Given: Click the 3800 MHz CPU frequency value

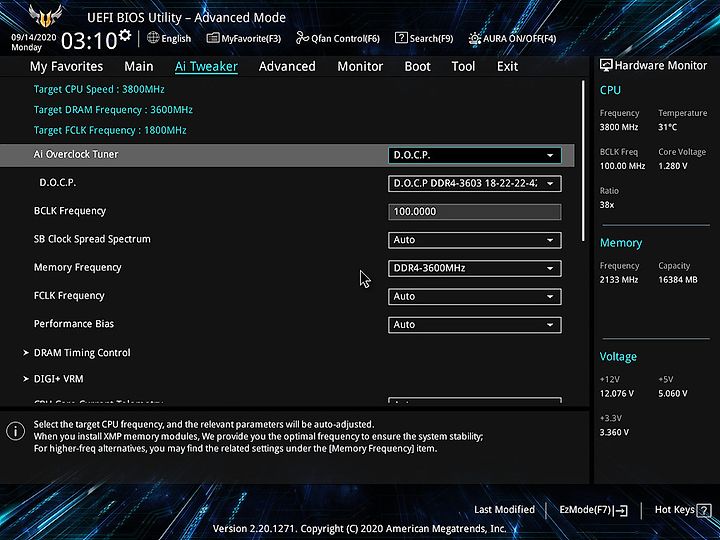Looking at the screenshot, I should 619,127.
